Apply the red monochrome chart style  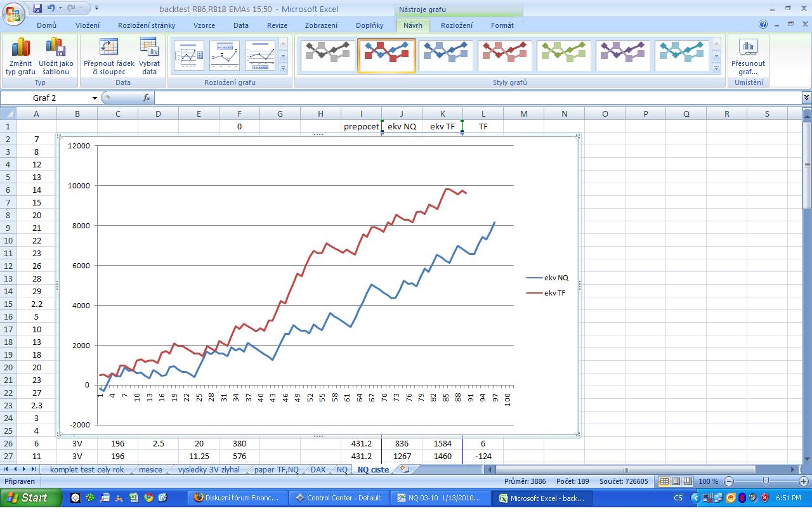click(x=504, y=56)
